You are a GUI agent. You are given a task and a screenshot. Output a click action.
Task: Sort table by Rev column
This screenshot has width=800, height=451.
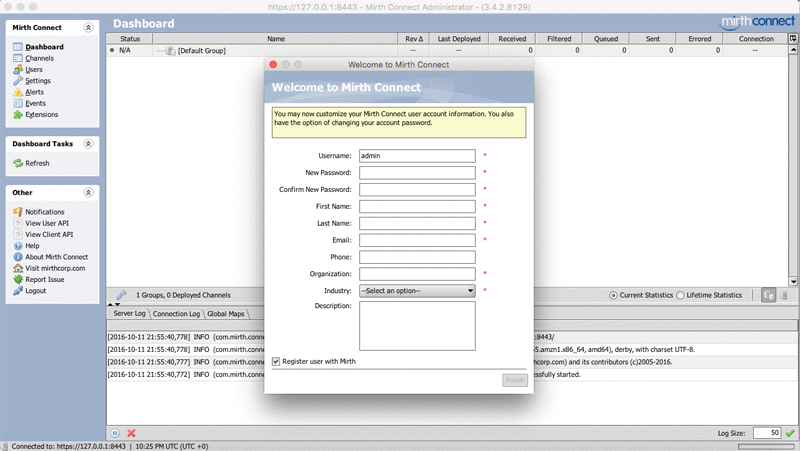[x=413, y=38]
